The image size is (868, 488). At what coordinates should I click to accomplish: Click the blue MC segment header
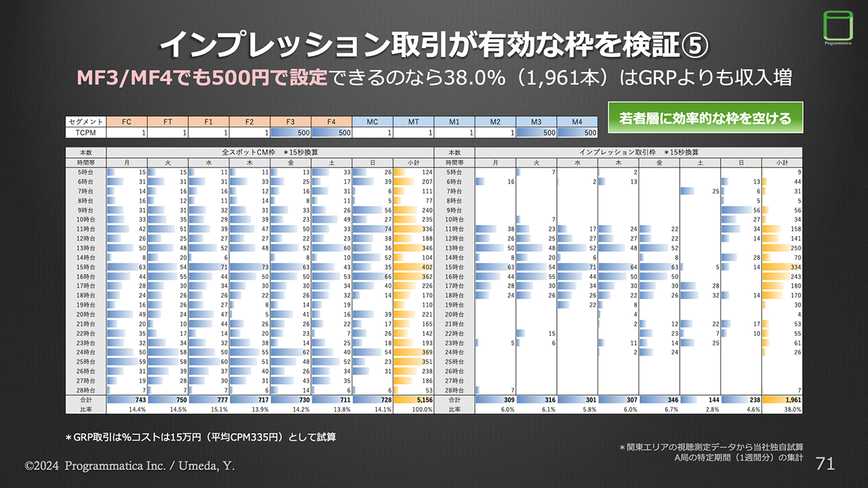tap(372, 121)
